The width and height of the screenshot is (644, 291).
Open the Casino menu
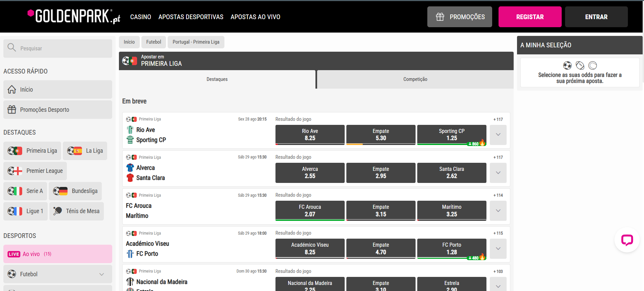(x=141, y=17)
